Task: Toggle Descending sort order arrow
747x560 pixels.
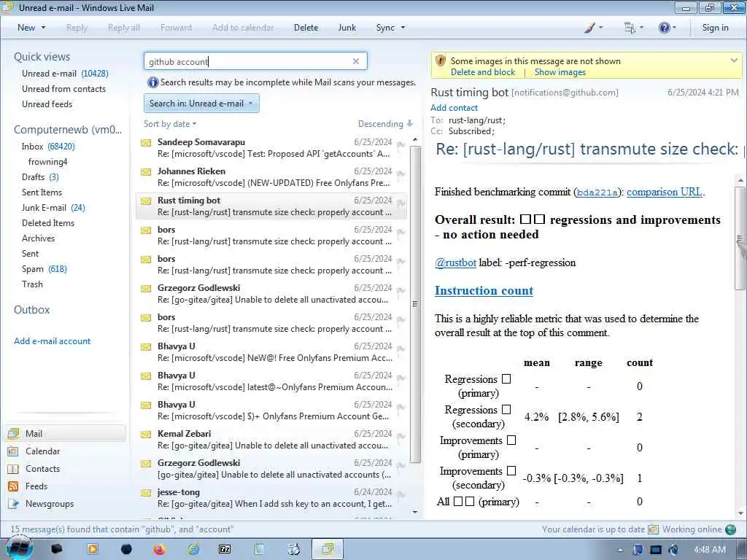Action: pos(410,124)
